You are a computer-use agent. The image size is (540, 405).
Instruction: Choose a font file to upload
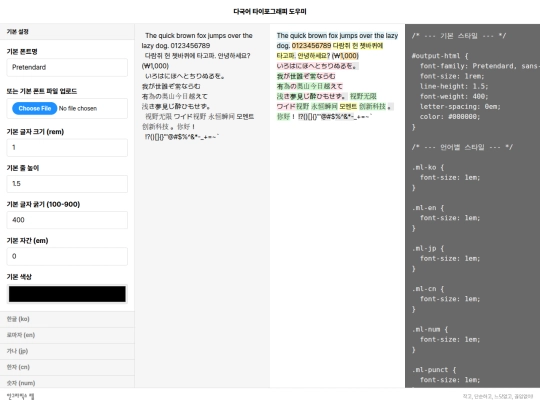pos(34,108)
